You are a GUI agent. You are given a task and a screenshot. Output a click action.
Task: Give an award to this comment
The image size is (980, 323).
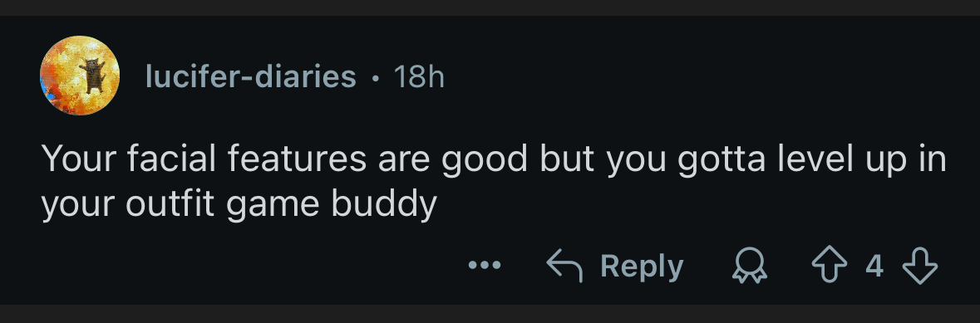point(749,266)
